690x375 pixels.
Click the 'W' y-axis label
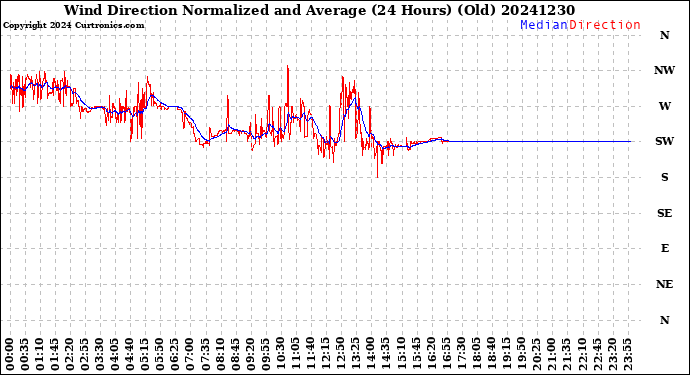coord(664,106)
